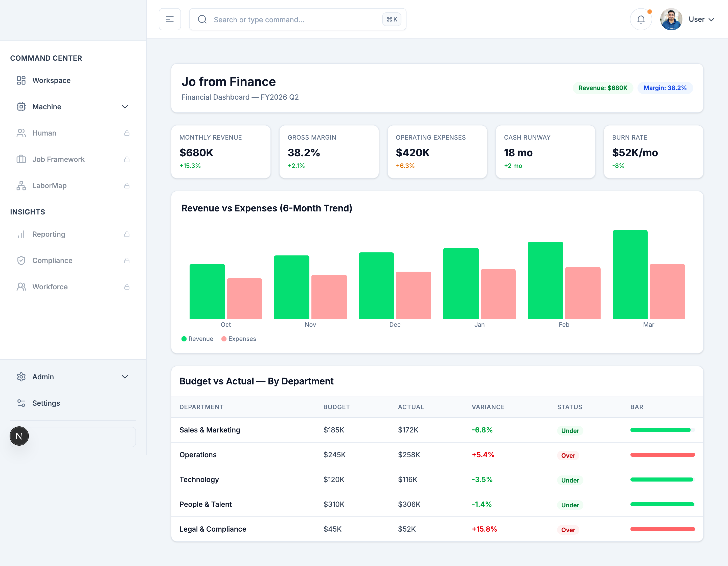The image size is (728, 566).
Task: Expand the Machine menu chevron
Action: click(x=125, y=107)
